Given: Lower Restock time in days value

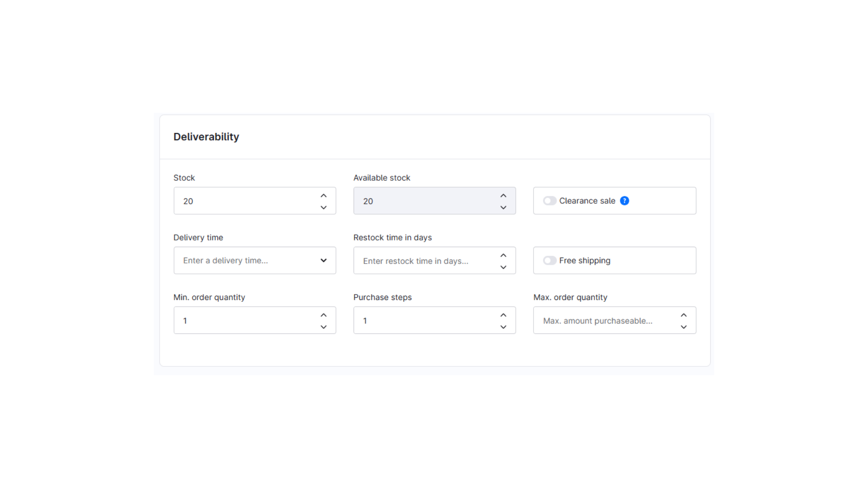Looking at the screenshot, I should point(503,267).
